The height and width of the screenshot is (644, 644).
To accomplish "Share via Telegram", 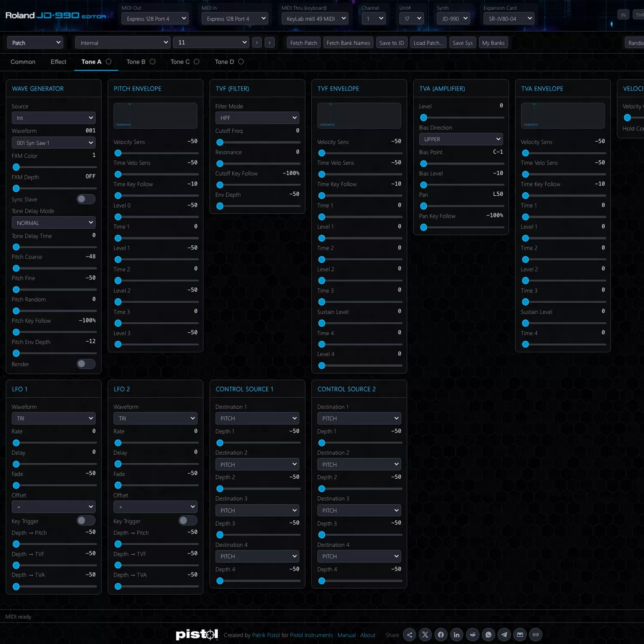I will tap(504, 635).
